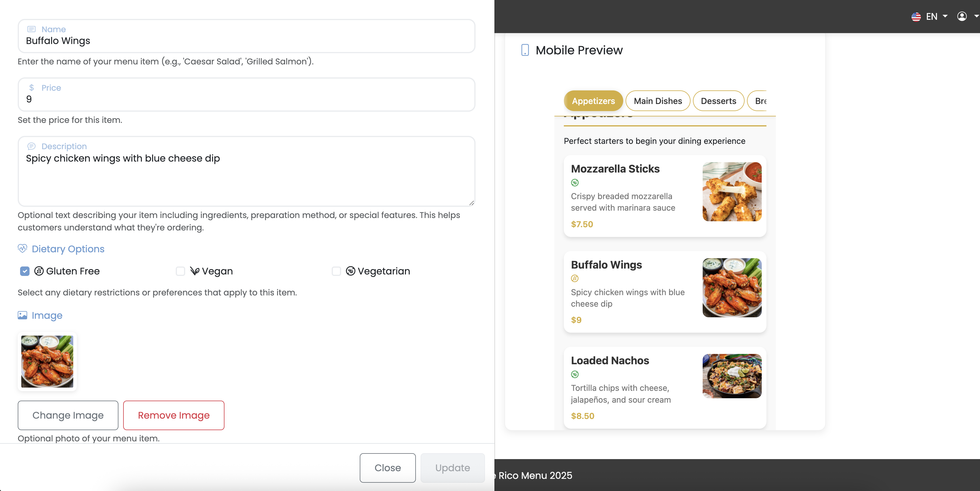980x491 pixels.
Task: Open the user account profile icon
Action: click(962, 16)
